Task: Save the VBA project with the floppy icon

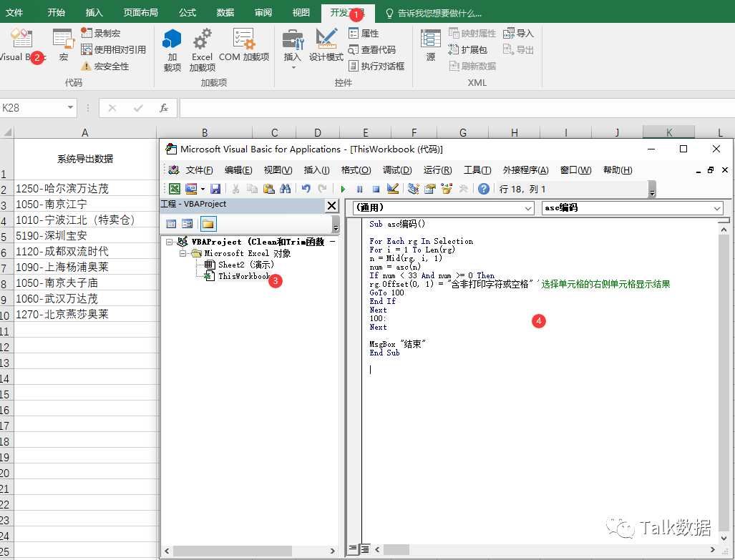Action: coord(215,189)
